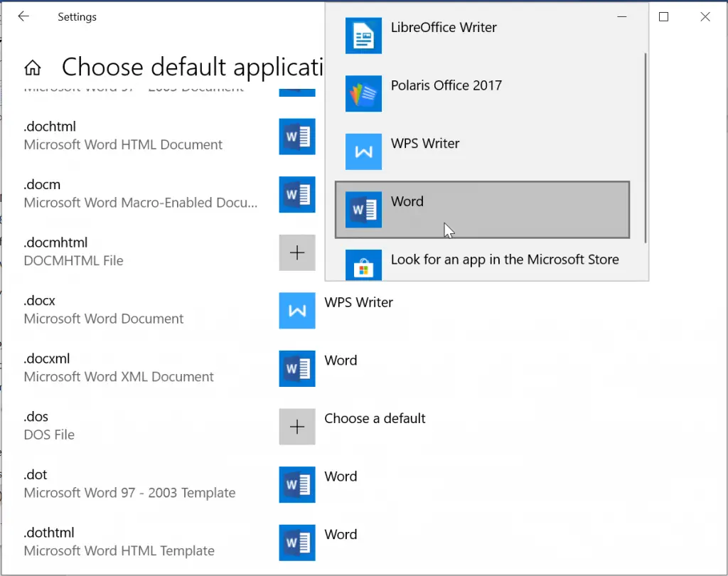This screenshot has height=576, width=728.
Task: Click the Word icon beside .docxml
Action: pyautogui.click(x=297, y=369)
